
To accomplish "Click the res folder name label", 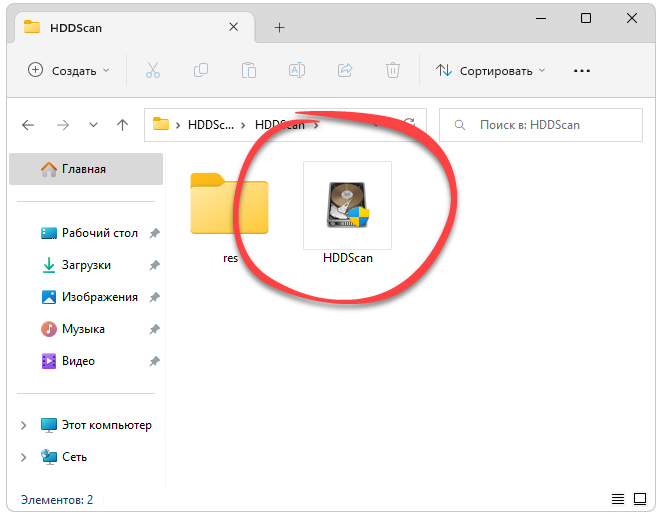I will (230, 258).
